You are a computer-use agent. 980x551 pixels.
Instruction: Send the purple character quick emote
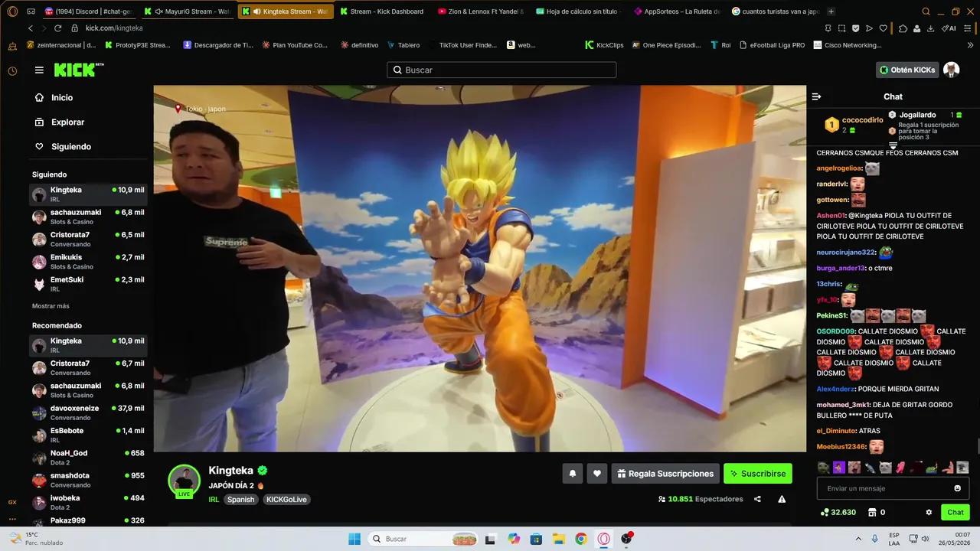pyautogui.click(x=839, y=467)
